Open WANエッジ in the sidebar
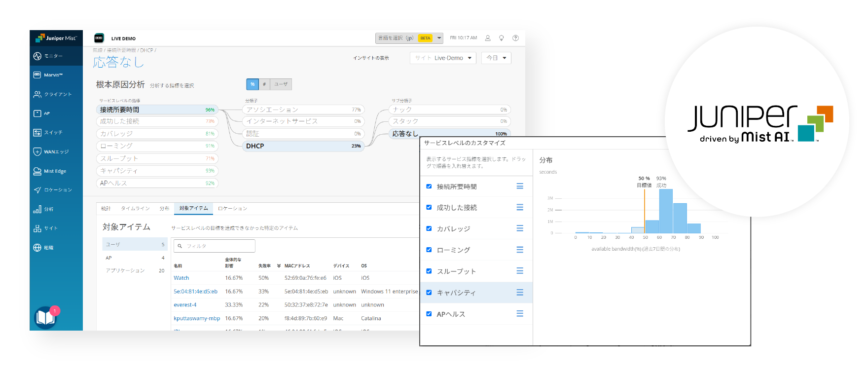 pos(56,152)
